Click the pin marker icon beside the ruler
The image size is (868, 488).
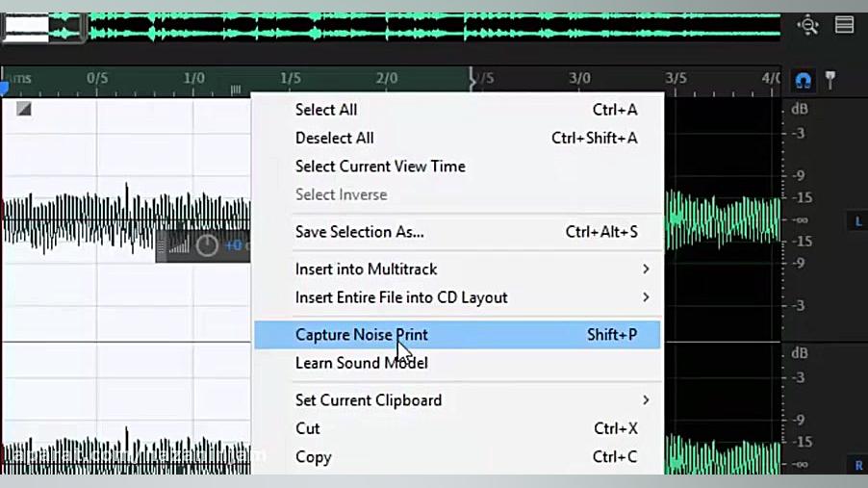pos(830,80)
